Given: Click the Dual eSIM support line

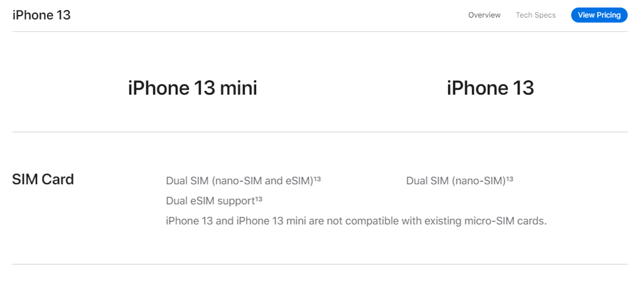Looking at the screenshot, I should coord(214,201).
